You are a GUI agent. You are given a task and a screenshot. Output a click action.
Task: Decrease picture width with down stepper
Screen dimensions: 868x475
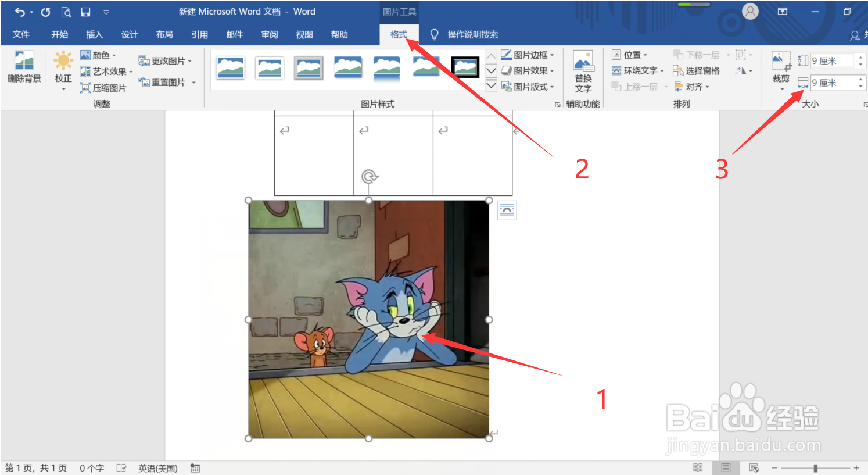[860, 87]
